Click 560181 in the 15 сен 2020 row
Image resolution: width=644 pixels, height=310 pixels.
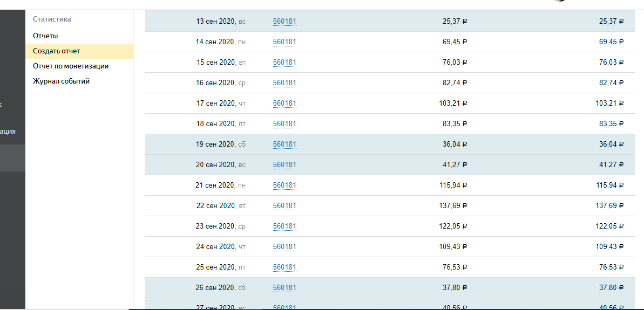click(284, 63)
